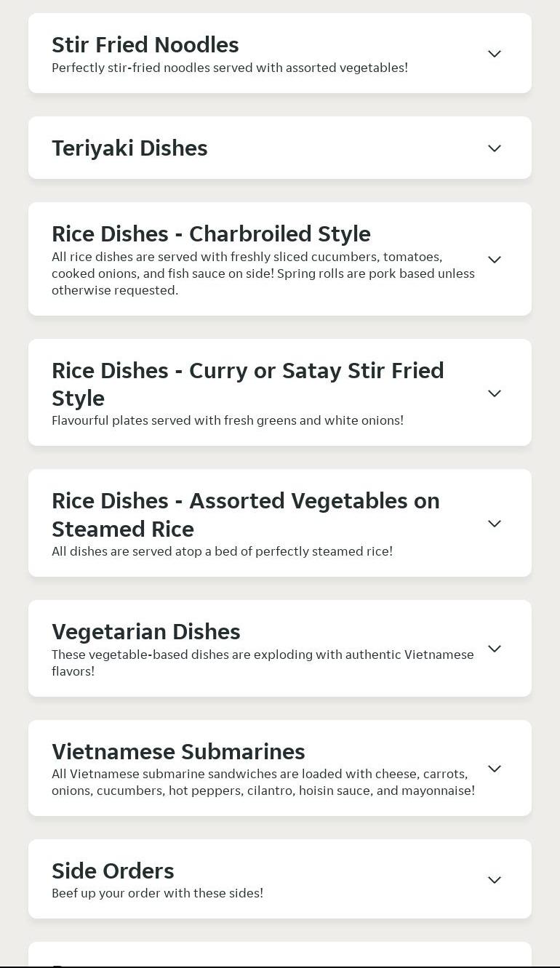Expand Assorted Vegetables on Steamed Rice chevron
Viewport: 560px width, 968px height.
494,524
